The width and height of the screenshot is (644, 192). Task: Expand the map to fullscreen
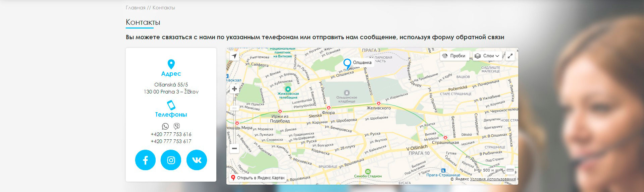[510, 56]
